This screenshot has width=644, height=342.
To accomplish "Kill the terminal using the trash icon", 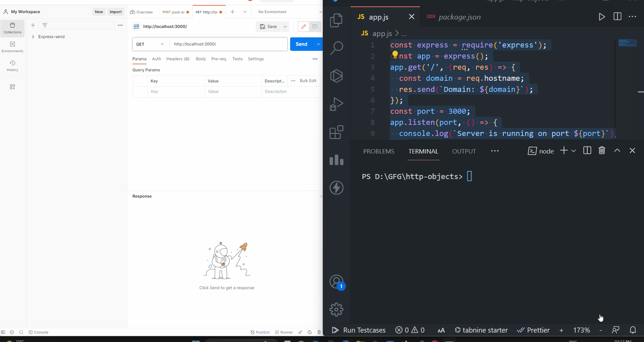I will (x=602, y=150).
